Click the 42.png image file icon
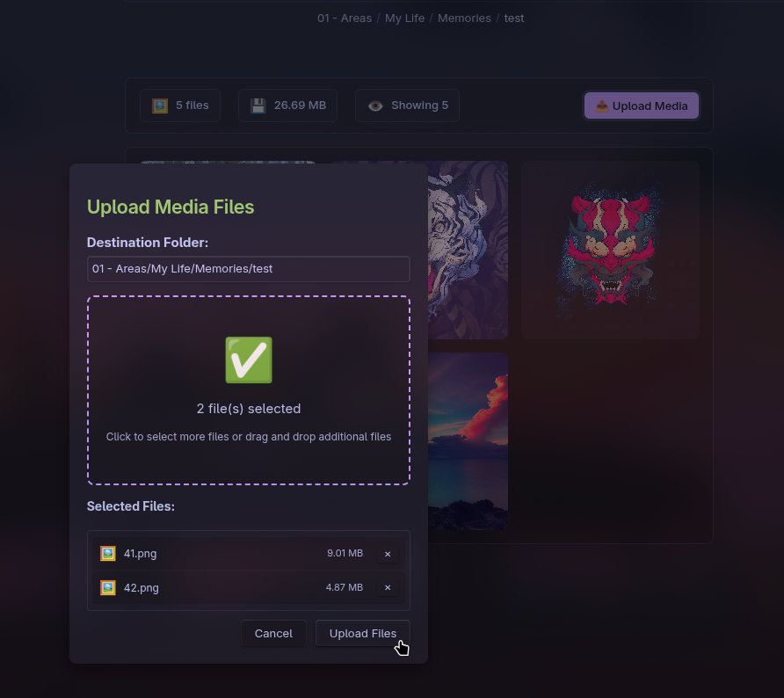 pyautogui.click(x=108, y=587)
